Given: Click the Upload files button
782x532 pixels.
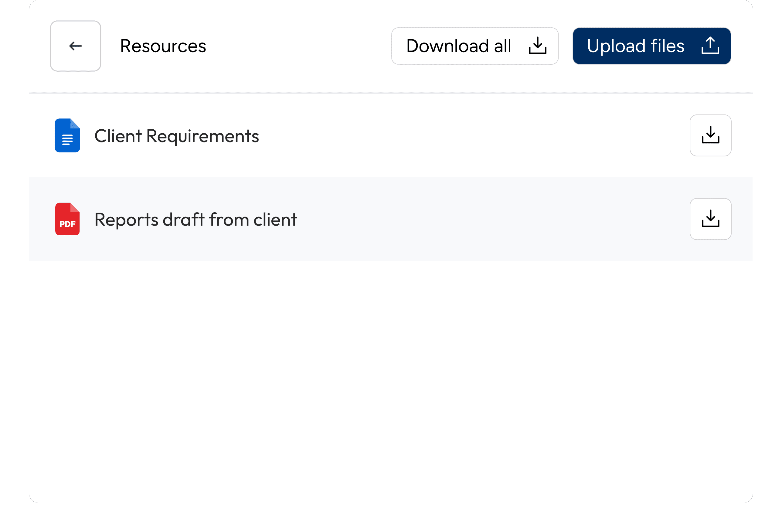Looking at the screenshot, I should coord(652,46).
